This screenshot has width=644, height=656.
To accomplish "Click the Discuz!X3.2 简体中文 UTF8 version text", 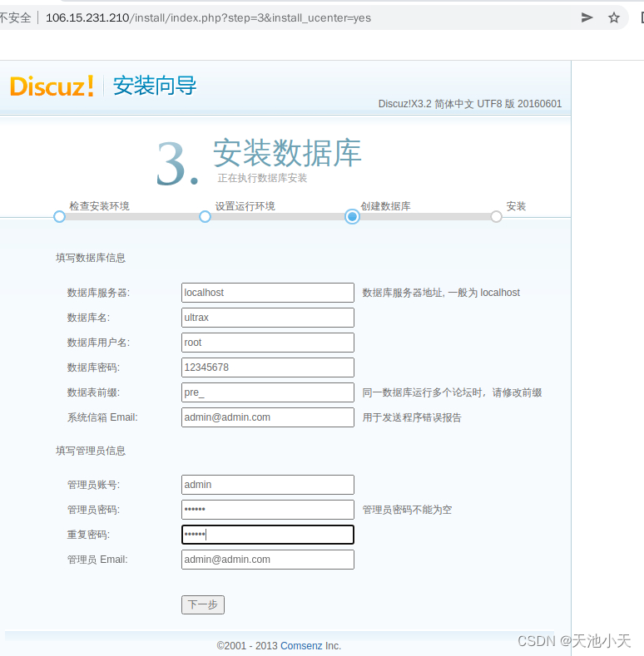I will tap(470, 104).
